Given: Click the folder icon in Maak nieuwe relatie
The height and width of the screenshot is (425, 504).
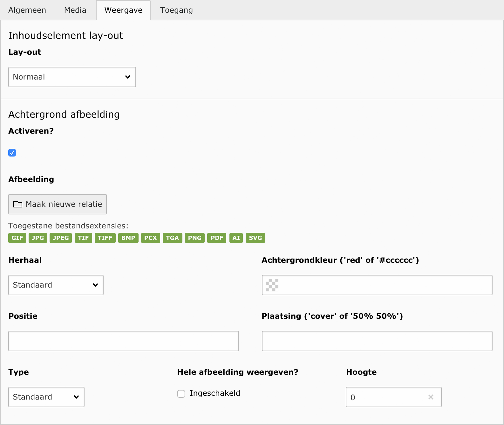Looking at the screenshot, I should (x=18, y=204).
